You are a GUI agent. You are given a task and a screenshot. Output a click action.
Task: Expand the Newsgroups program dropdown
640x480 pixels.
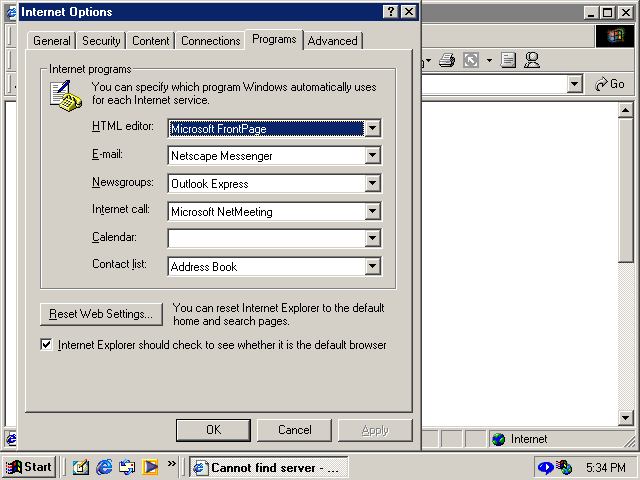pyautogui.click(x=372, y=183)
